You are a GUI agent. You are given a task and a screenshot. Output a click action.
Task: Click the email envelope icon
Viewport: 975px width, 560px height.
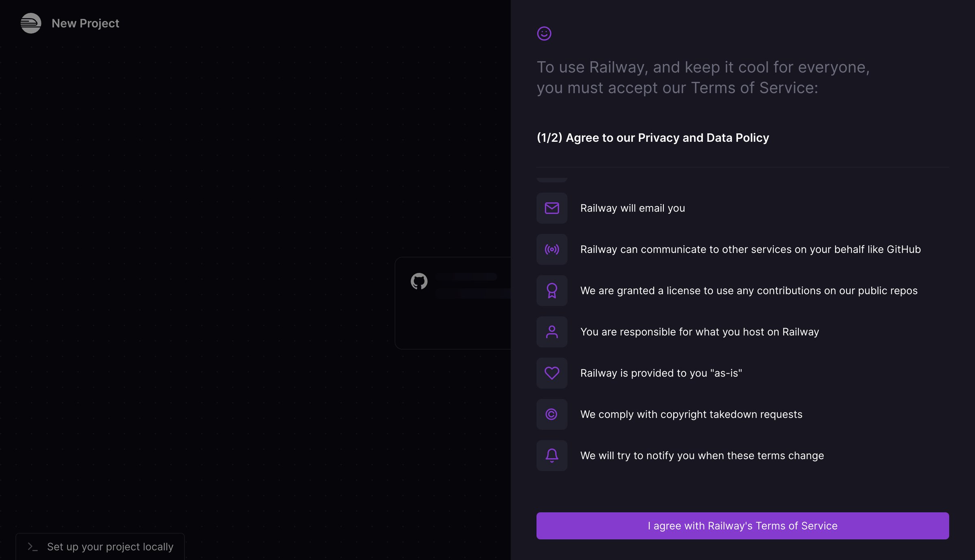point(552,208)
